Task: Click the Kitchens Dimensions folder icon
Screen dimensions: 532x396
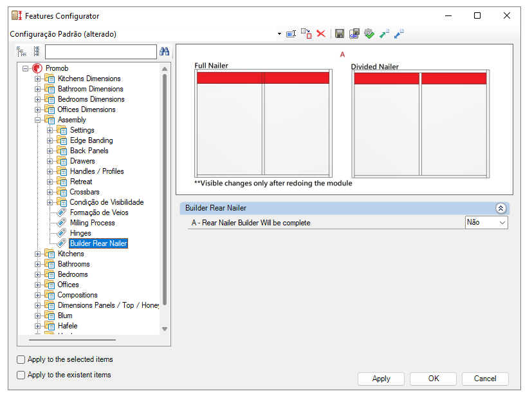Action: point(50,79)
